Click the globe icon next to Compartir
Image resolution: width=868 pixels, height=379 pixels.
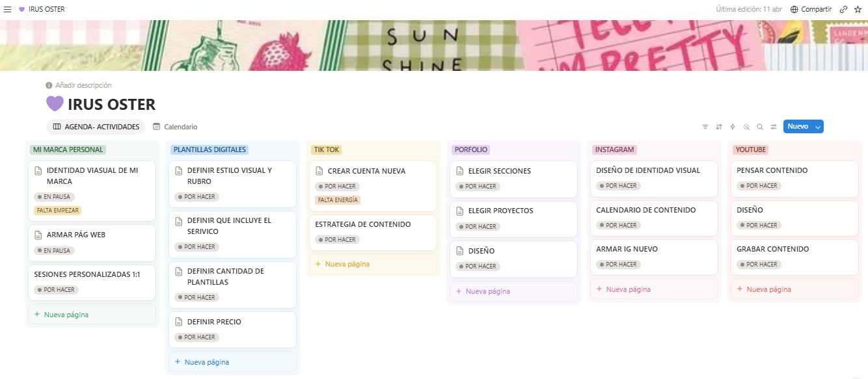(x=794, y=10)
